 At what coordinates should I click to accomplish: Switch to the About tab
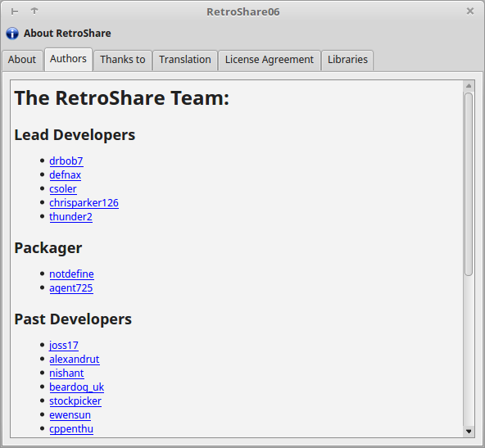[x=22, y=60]
